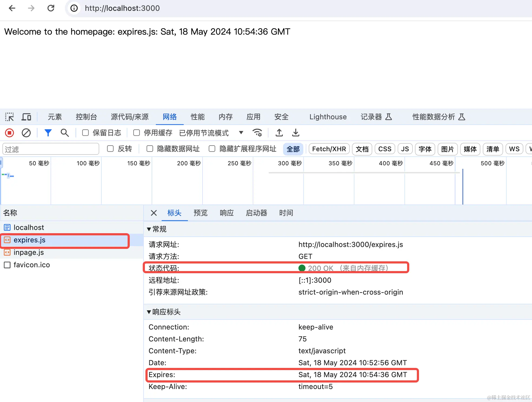This screenshot has height=402, width=532.
Task: Collapse the 响应标头 section triangle
Action: click(x=149, y=312)
